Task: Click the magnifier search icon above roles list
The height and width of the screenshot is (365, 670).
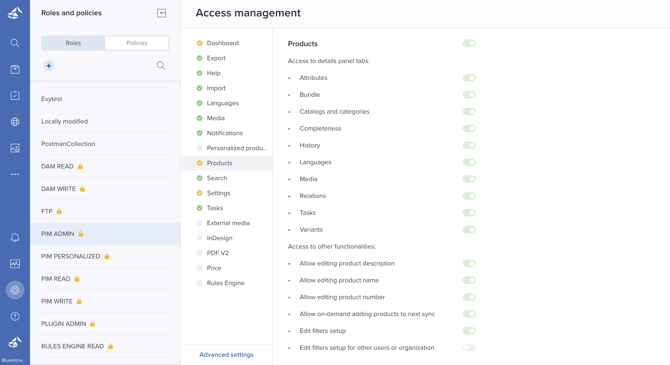Action: click(161, 65)
